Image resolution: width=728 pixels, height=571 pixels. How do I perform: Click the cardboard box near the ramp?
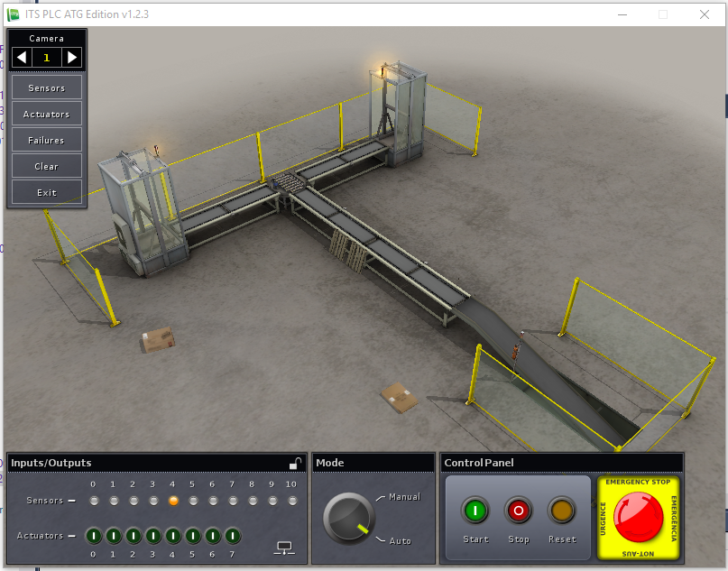coord(398,396)
